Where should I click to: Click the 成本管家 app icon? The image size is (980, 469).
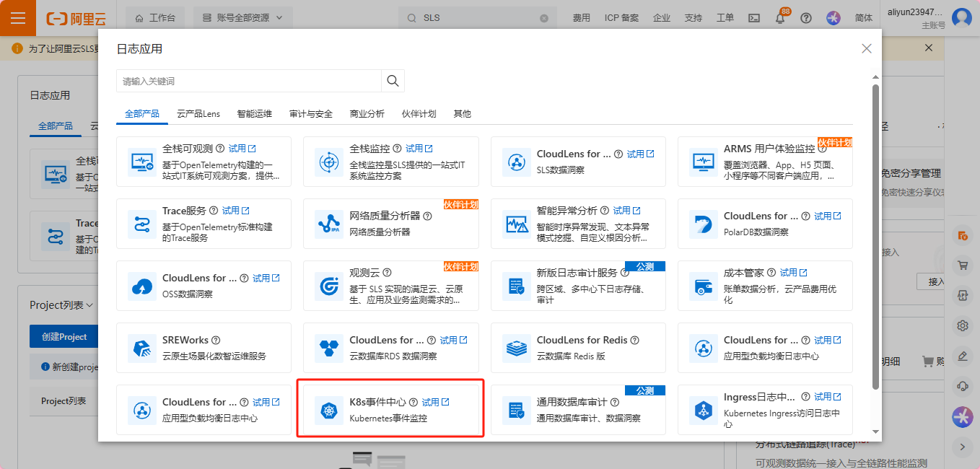tap(703, 286)
